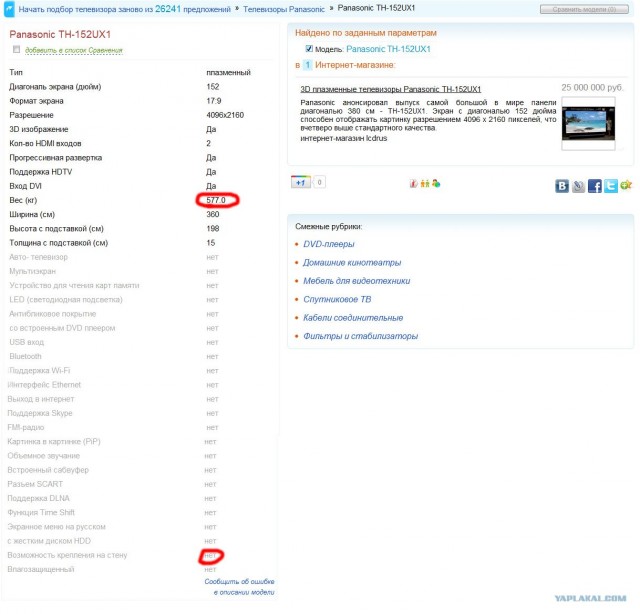Untick the 'Модель: Panasonic TH-152UX1' checkbox

(x=309, y=49)
